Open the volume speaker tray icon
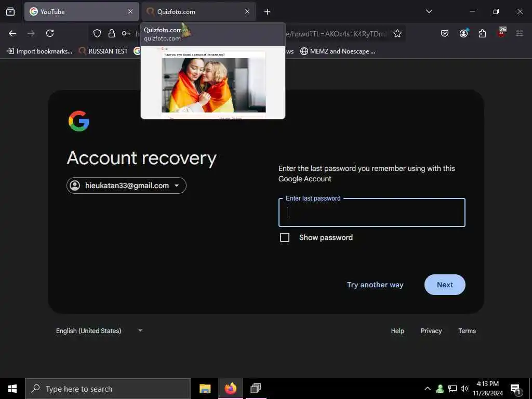This screenshot has height=399, width=532. pyautogui.click(x=464, y=389)
